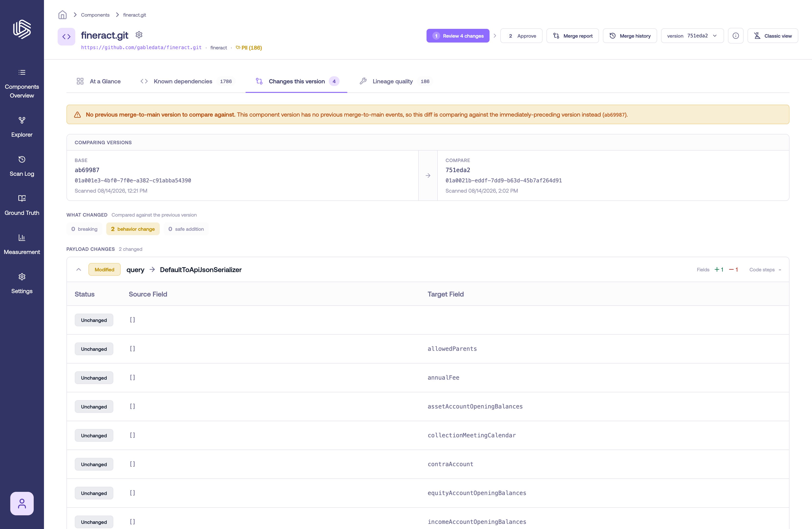Click the assetAccountOpeningBalances target field
This screenshot has width=812, height=529.
coord(475,406)
